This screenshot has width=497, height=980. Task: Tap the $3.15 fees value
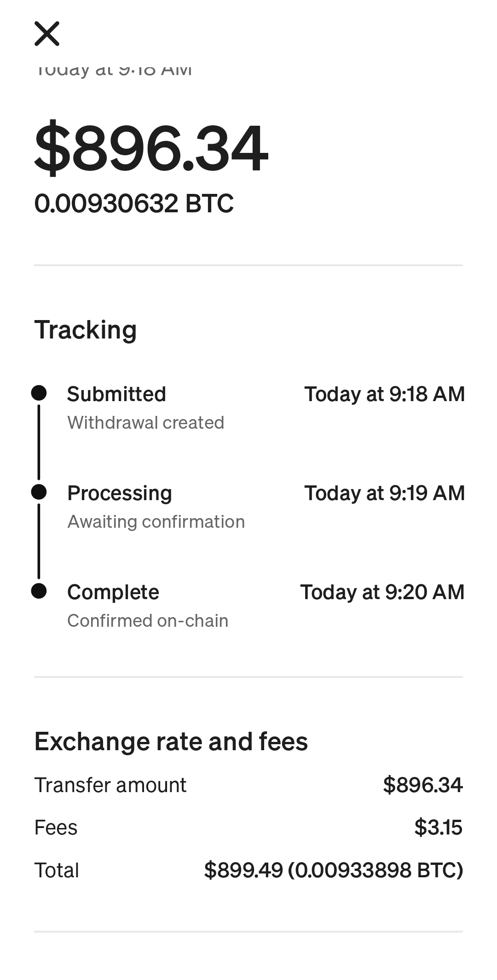point(438,828)
